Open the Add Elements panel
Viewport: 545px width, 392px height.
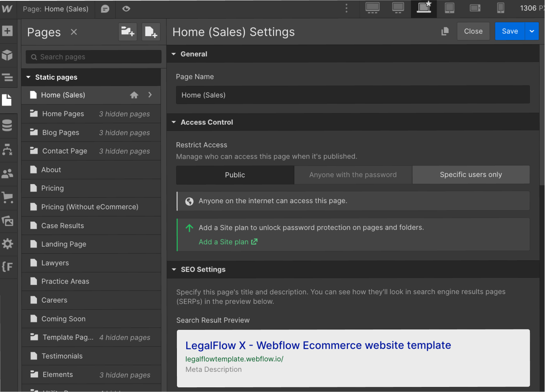[8, 31]
